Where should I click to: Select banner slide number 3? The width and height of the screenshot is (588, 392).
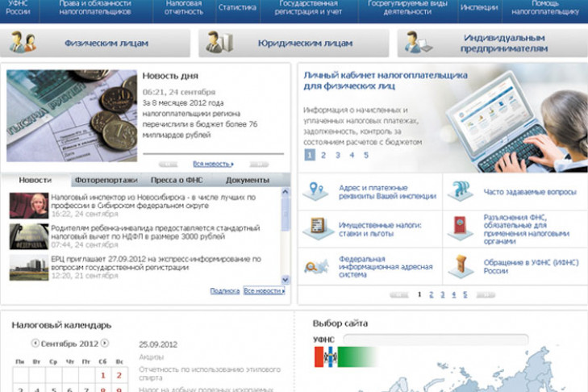point(337,155)
